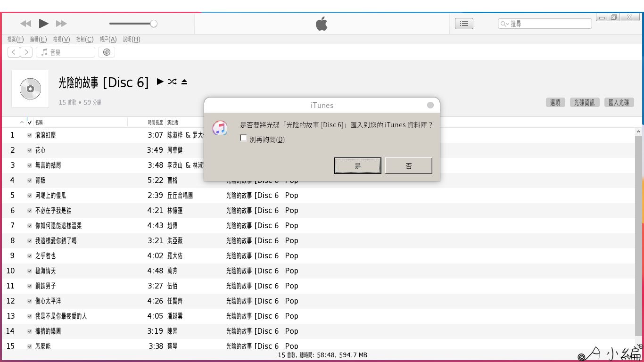Shuffle the disc tracks
Screen dimensions: 644x362
[172, 82]
